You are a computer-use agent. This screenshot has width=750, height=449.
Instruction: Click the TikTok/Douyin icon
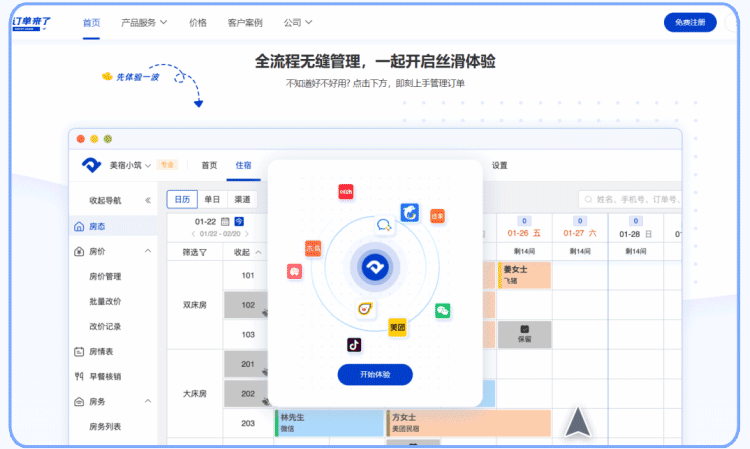click(x=354, y=345)
